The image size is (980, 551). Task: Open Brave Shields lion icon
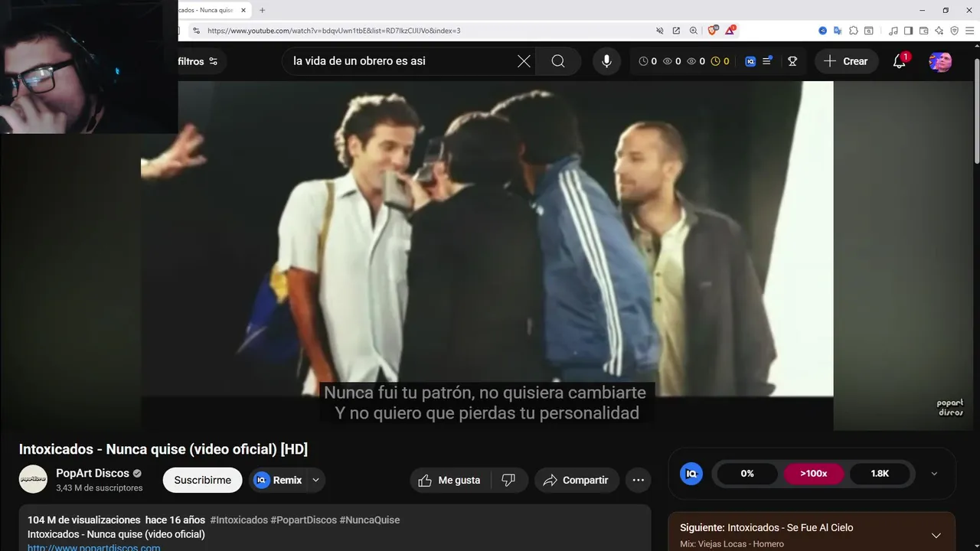713,31
